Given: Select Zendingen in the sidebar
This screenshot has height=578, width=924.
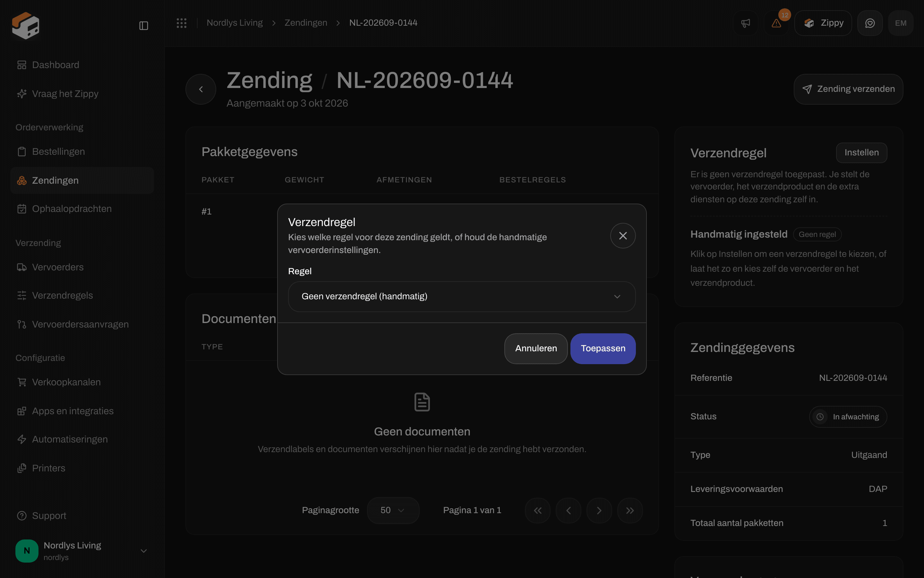Looking at the screenshot, I should [82, 180].
